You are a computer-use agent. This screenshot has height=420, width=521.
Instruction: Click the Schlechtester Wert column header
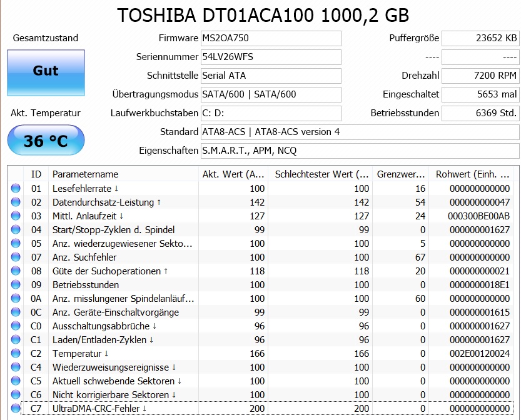coord(320,174)
